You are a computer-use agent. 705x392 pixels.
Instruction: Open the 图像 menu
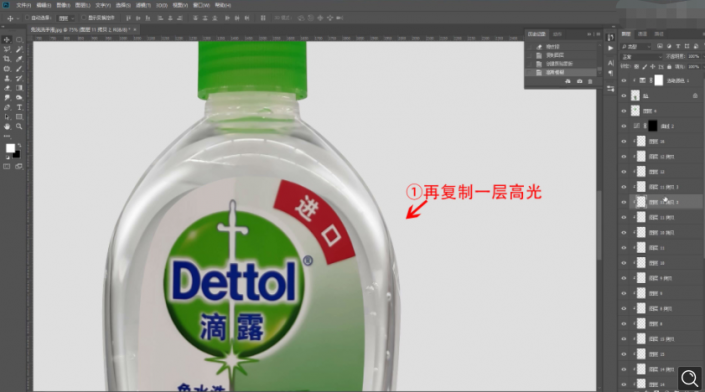click(x=63, y=5)
